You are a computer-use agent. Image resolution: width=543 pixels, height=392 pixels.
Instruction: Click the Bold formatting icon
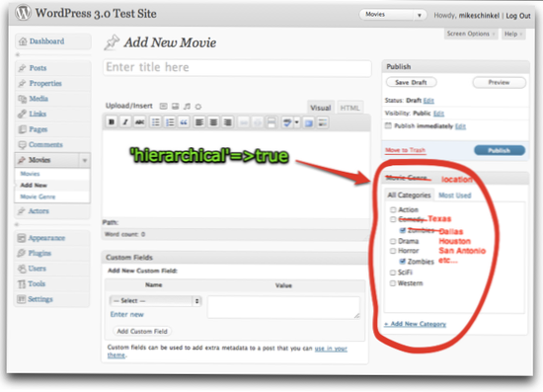click(x=112, y=122)
